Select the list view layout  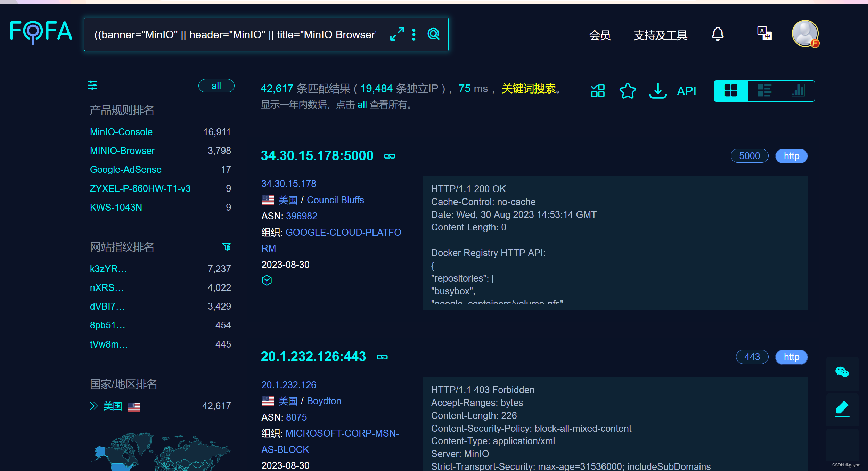point(764,91)
